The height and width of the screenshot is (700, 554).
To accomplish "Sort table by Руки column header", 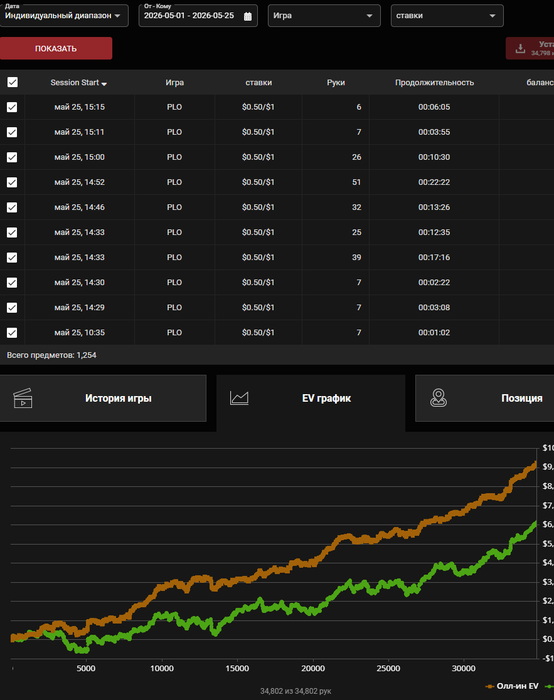I will pos(336,83).
